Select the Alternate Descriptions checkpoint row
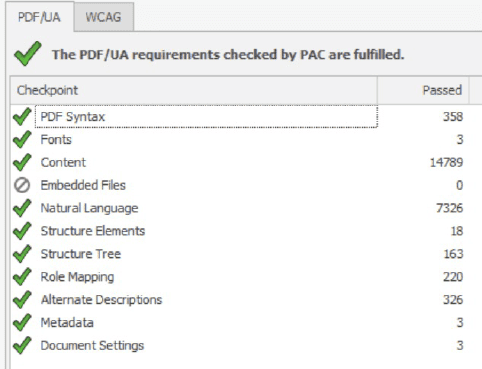Image resolution: width=482 pixels, height=369 pixels. coord(246,299)
